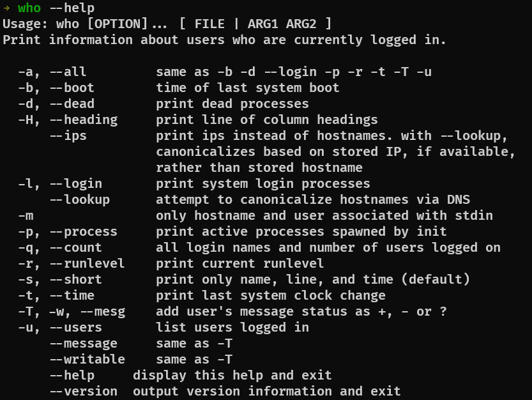This screenshot has height=400, width=532.
Task: Click the "--short" option text
Action: click(x=75, y=279)
